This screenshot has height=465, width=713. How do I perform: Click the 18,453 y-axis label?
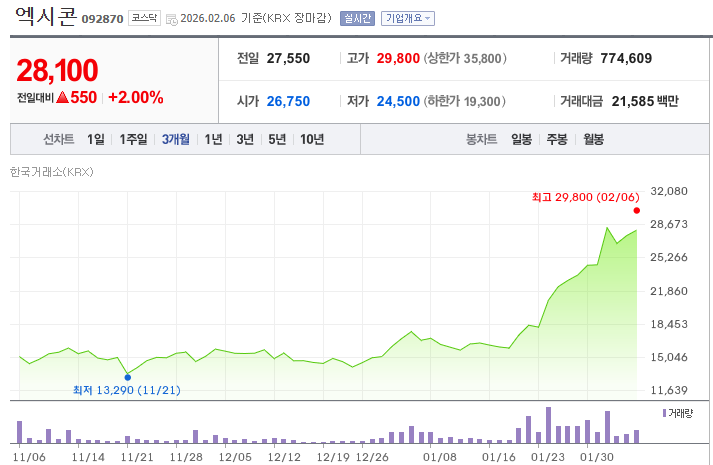pos(669,324)
